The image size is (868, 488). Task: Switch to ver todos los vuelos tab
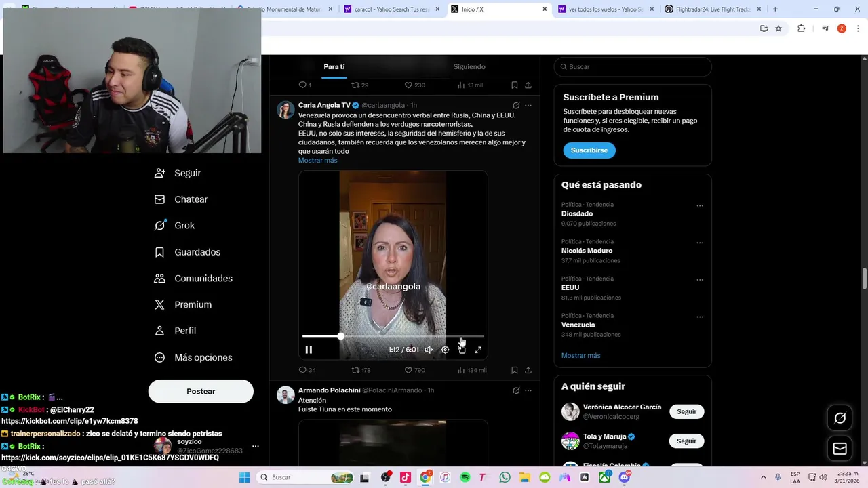pos(605,9)
